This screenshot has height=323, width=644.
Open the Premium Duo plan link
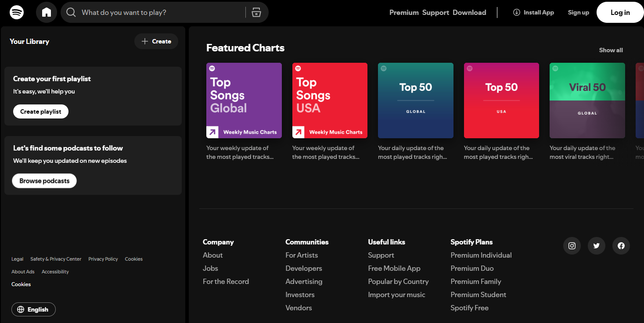pos(472,268)
